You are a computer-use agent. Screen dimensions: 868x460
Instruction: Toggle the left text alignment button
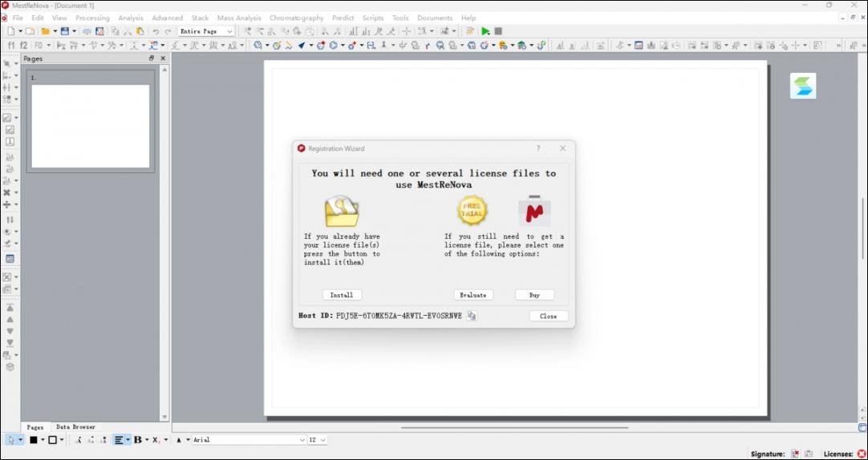pos(119,440)
